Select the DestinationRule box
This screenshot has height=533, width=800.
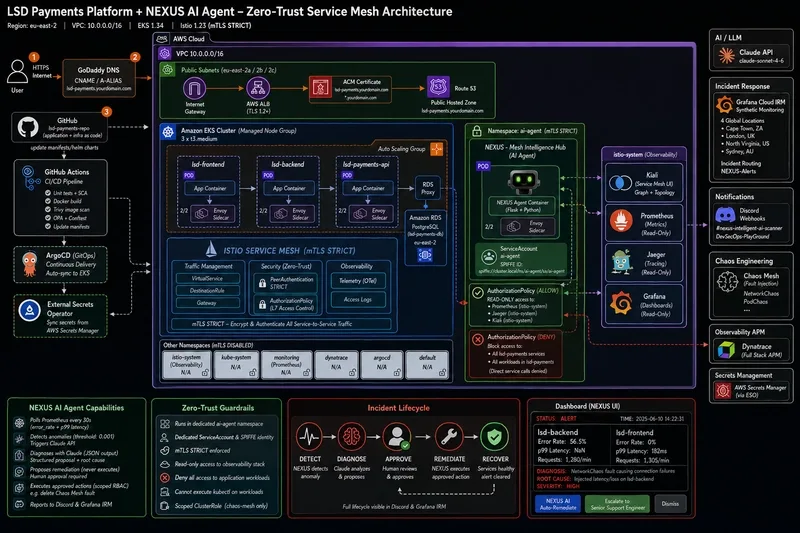tap(208, 291)
